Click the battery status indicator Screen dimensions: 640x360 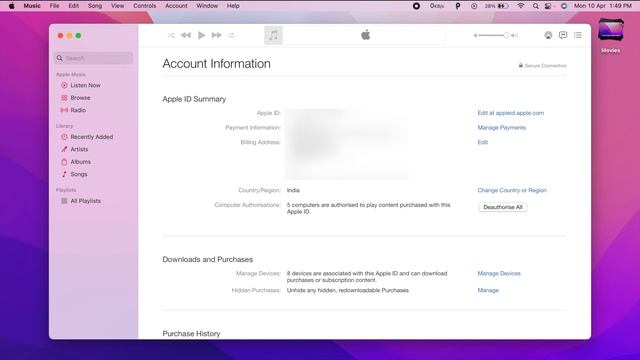pos(497,6)
